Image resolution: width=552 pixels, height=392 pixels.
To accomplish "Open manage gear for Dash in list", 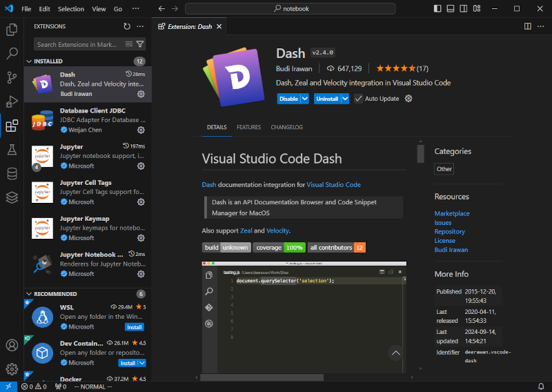I will coord(141,94).
